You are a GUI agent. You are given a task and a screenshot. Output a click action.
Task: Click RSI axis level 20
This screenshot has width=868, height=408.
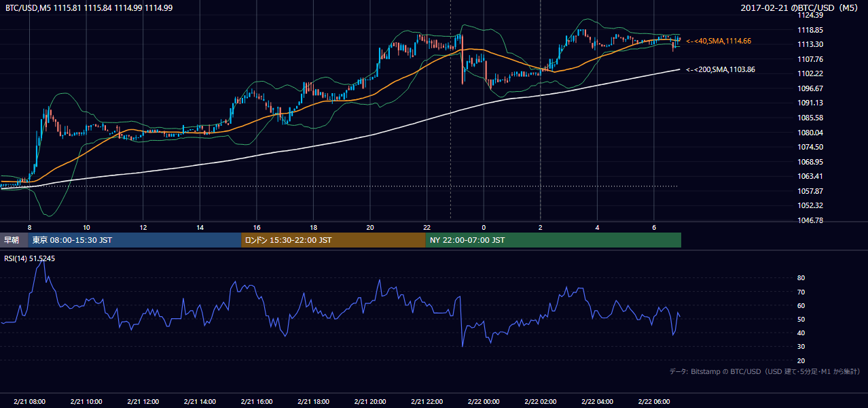click(x=801, y=360)
